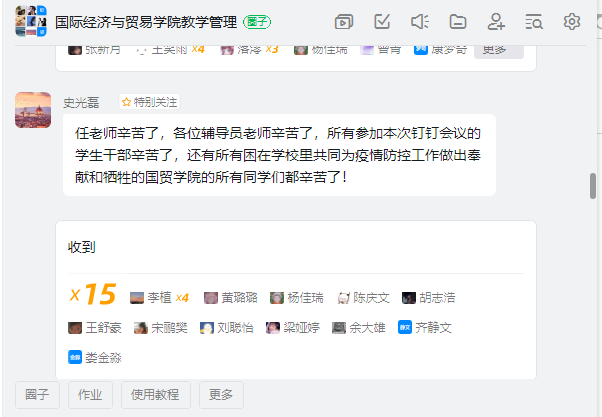Image resolution: width=602 pixels, height=417 pixels.
Task: Open group announcements speaker icon
Action: (420, 22)
